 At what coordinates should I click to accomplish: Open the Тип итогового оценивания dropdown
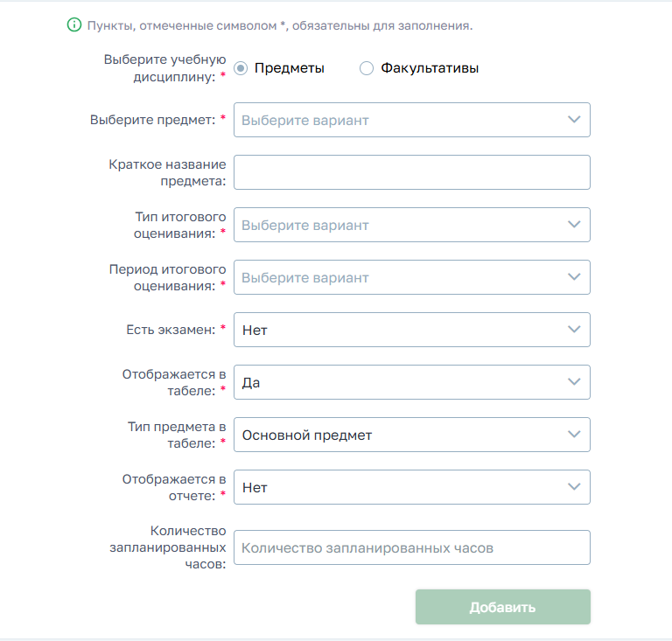(412, 225)
